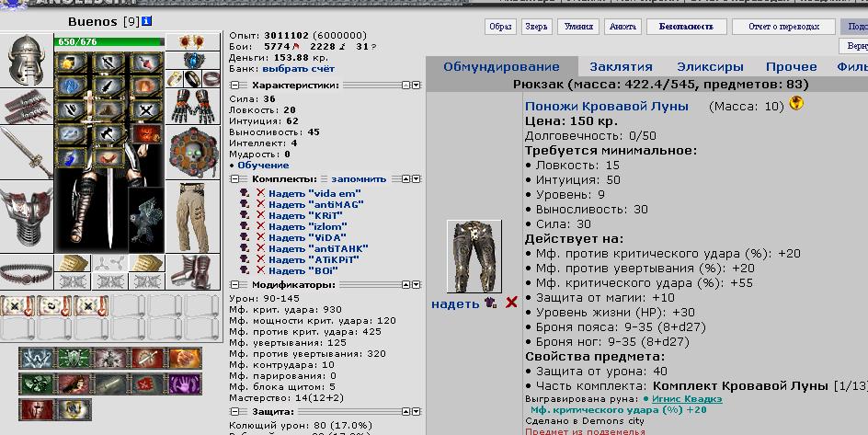This screenshot has width=868, height=435.
Task: Activate the golden shield ability icon
Action: (73, 409)
